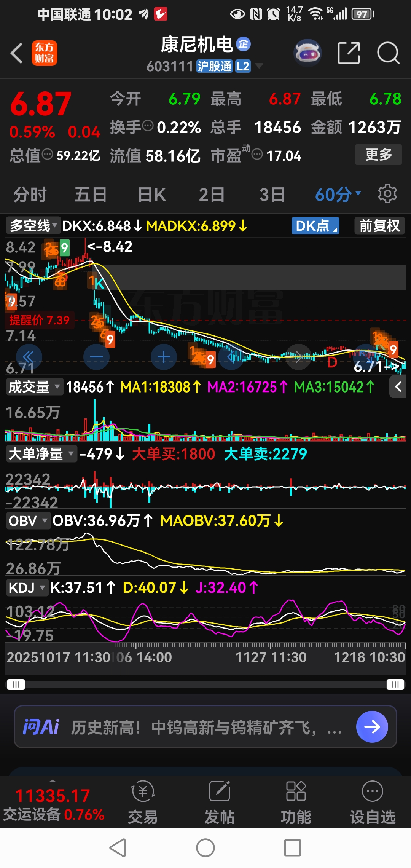Viewport: 411px width, 868px height.
Task: Switch to 五日 tab
Action: 91,195
